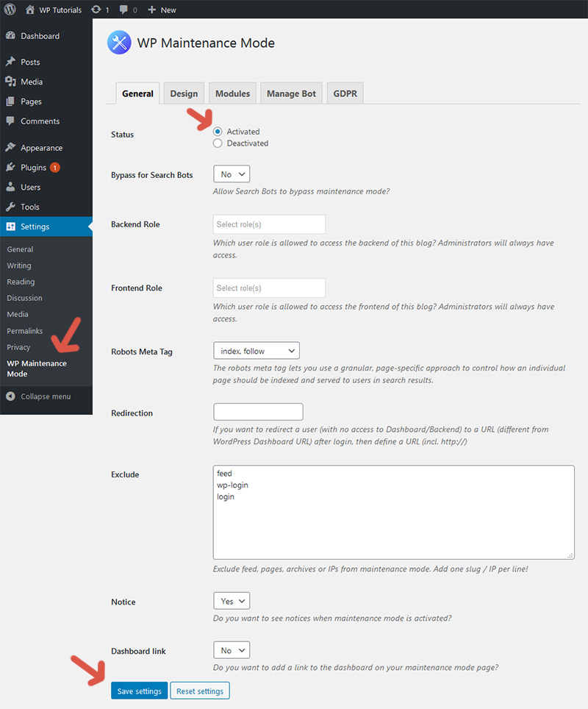
Task: Click the Reset settings button
Action: coord(200,691)
